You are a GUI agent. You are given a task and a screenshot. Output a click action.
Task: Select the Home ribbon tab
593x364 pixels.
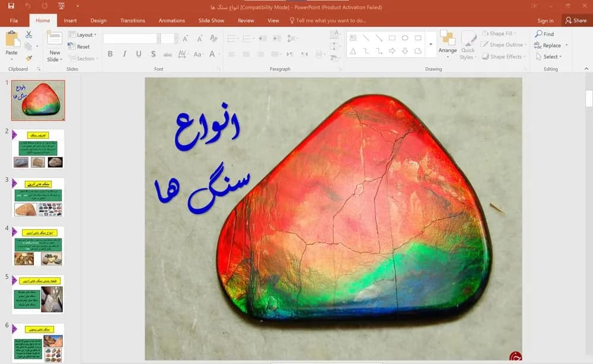click(43, 20)
